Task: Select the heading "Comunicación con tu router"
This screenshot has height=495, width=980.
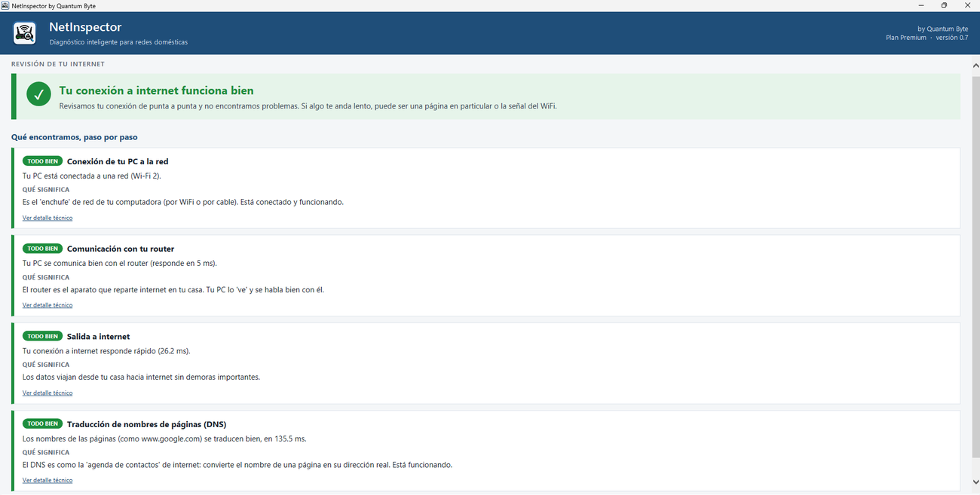Action: 121,249
